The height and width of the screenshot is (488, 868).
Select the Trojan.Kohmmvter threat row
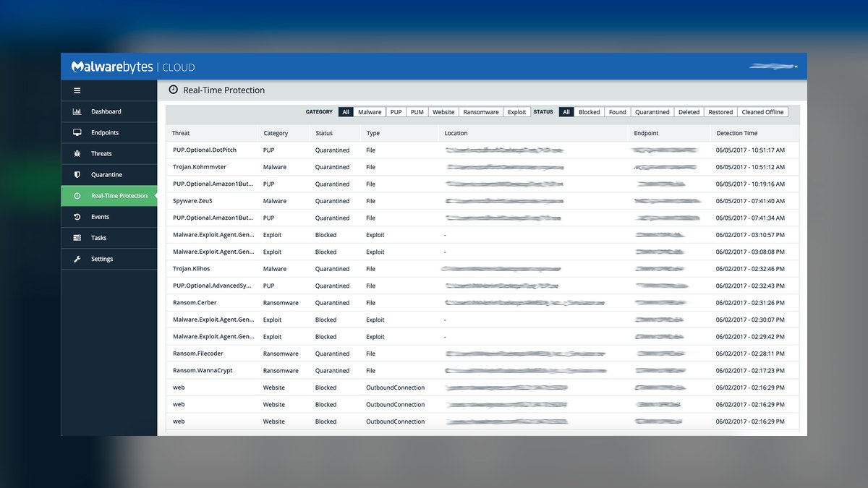point(483,167)
